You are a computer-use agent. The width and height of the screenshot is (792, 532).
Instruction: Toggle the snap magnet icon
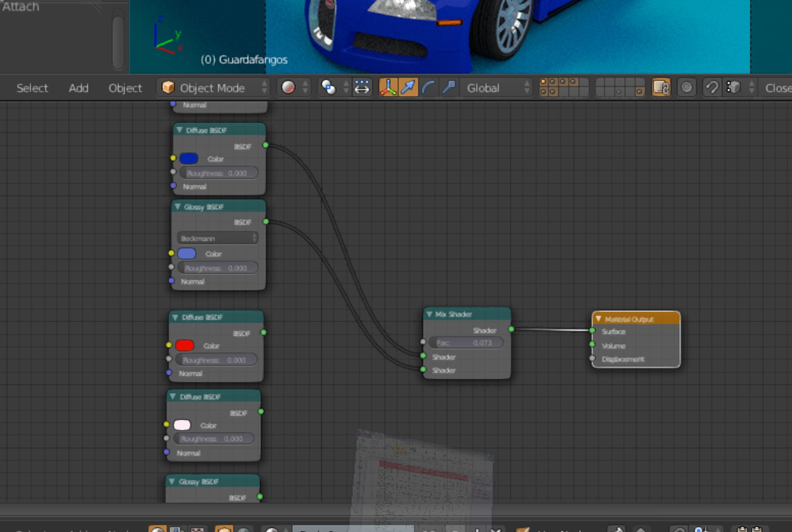pyautogui.click(x=712, y=88)
